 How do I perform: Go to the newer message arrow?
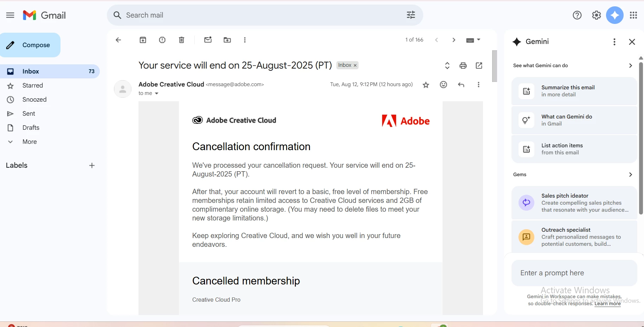pos(436,40)
